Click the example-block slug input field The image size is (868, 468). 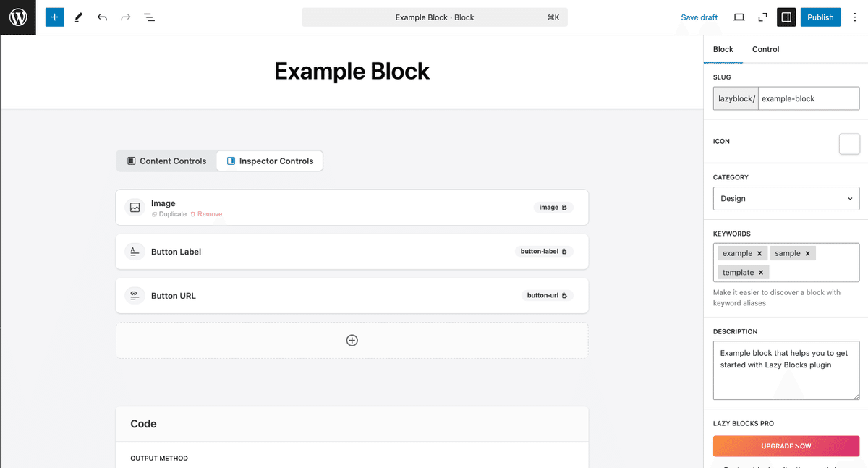coord(809,98)
